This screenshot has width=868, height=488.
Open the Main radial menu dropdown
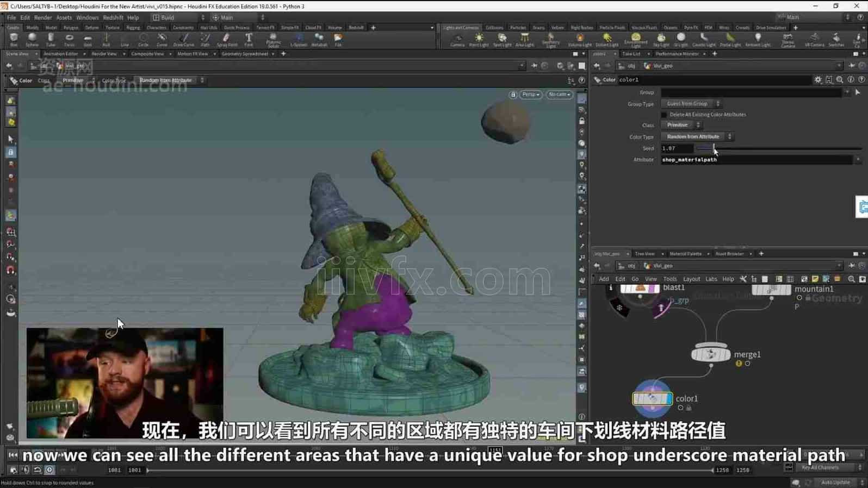pos(238,17)
